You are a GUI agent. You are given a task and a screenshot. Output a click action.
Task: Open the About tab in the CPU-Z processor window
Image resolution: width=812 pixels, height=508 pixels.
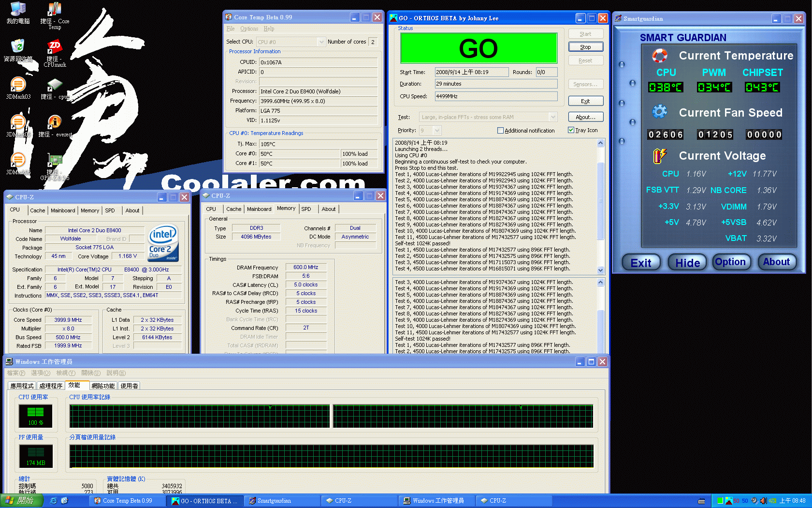(132, 210)
